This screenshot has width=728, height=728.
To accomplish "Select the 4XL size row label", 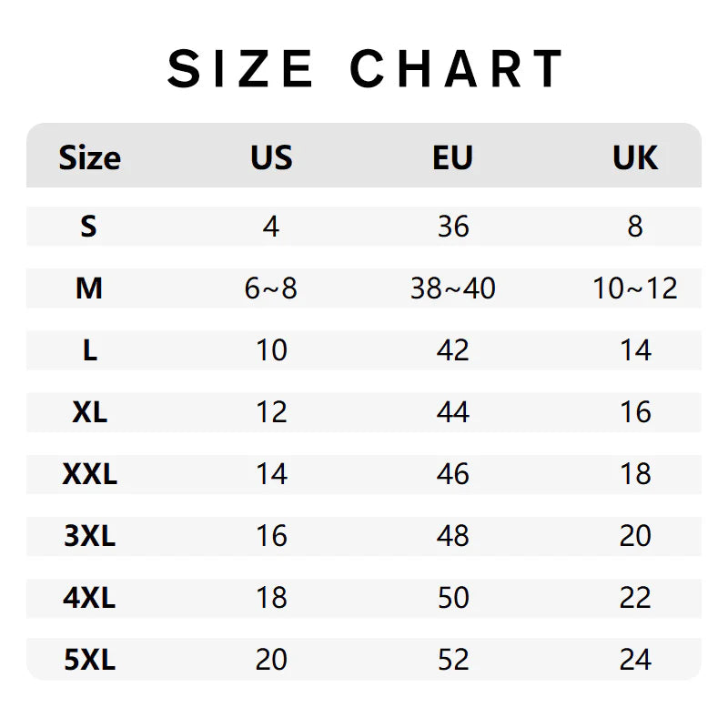I will pyautogui.click(x=89, y=598).
